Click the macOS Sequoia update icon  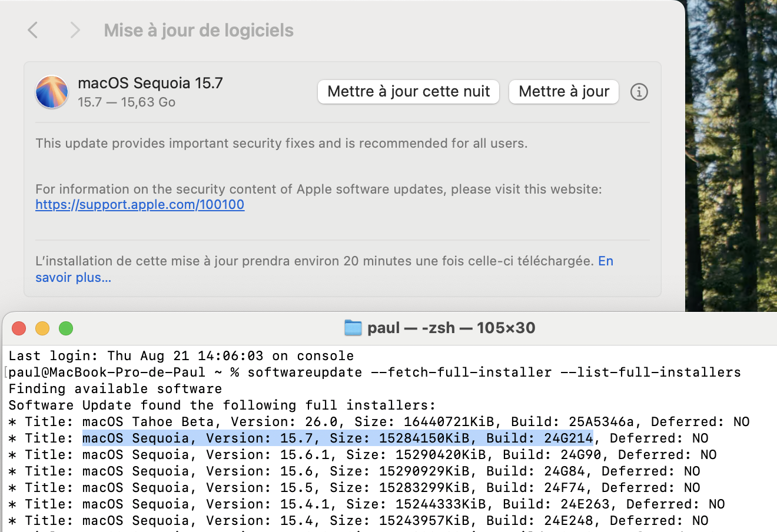tap(52, 92)
